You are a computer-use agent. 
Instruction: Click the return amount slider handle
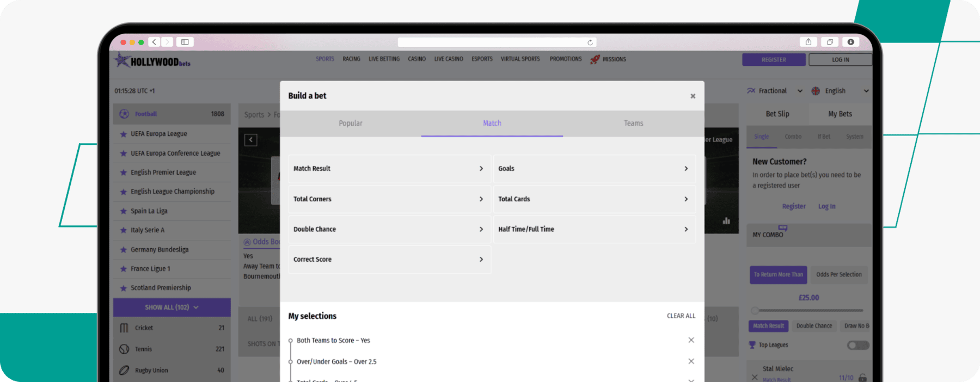(755, 311)
